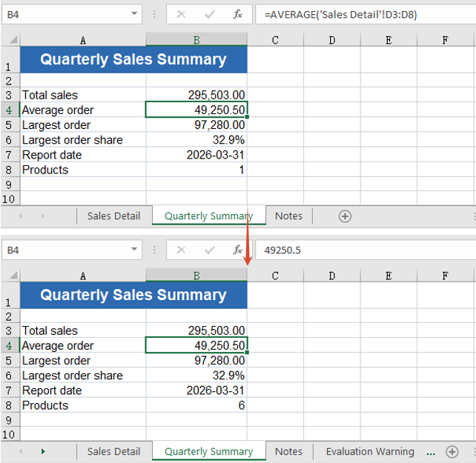Viewport: 476px width, 463px height.
Task: Open Notes sheet tab in top window
Action: (x=288, y=216)
